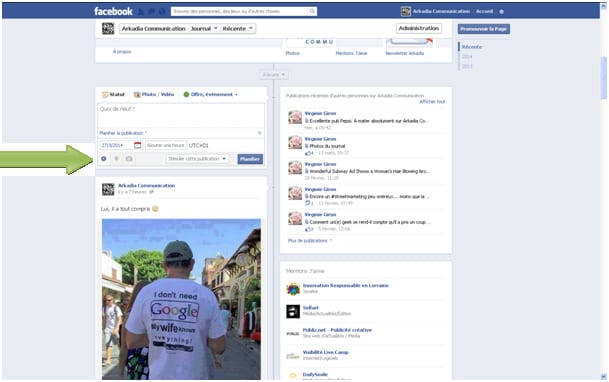Select the Statut tab
This screenshot has height=382, width=609.
point(113,94)
